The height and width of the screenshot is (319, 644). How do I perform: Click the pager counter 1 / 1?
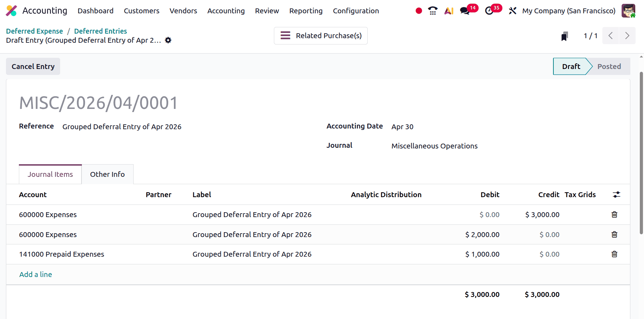point(590,36)
